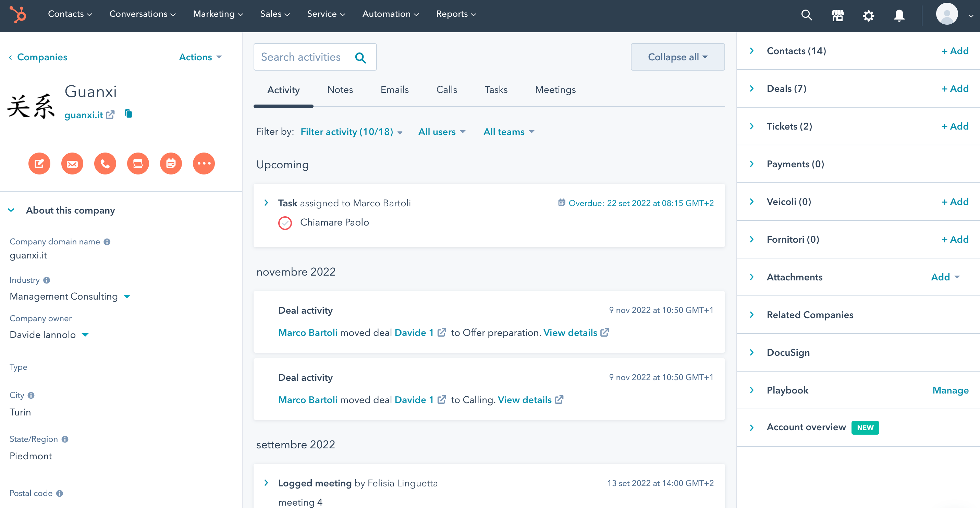Go back to Companies list

[x=38, y=57]
